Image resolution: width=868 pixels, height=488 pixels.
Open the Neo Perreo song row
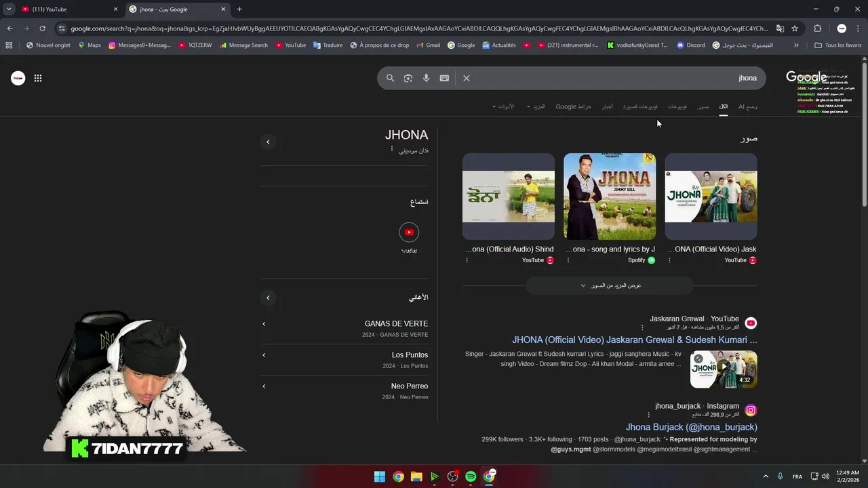pos(344,391)
